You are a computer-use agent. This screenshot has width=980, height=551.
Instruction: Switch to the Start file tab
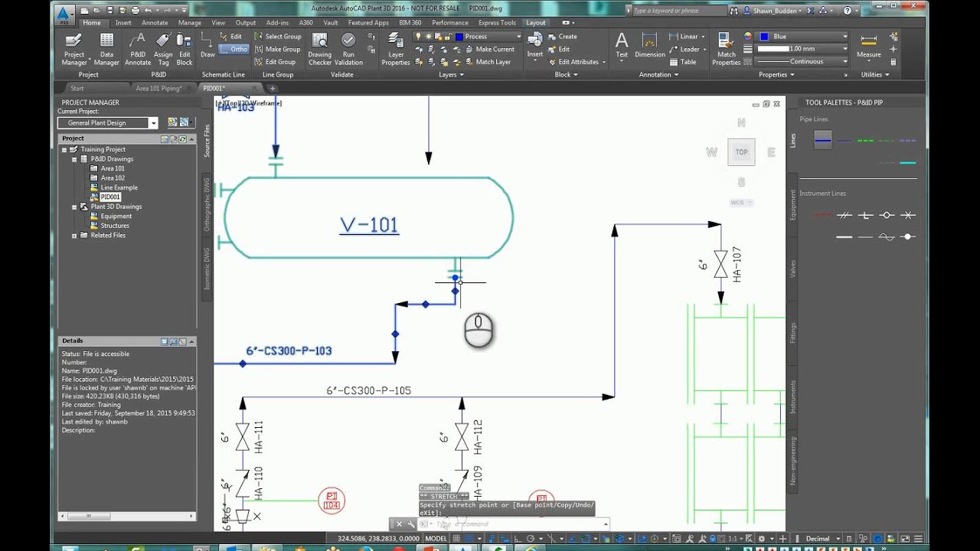point(77,89)
